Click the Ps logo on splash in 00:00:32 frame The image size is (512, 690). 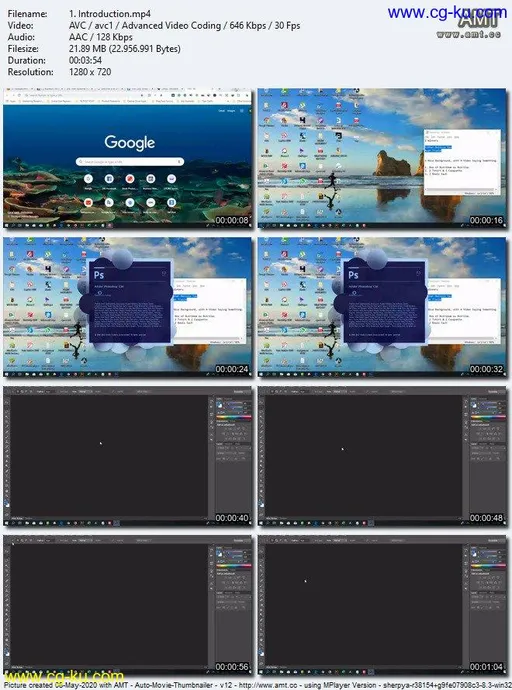click(x=354, y=275)
